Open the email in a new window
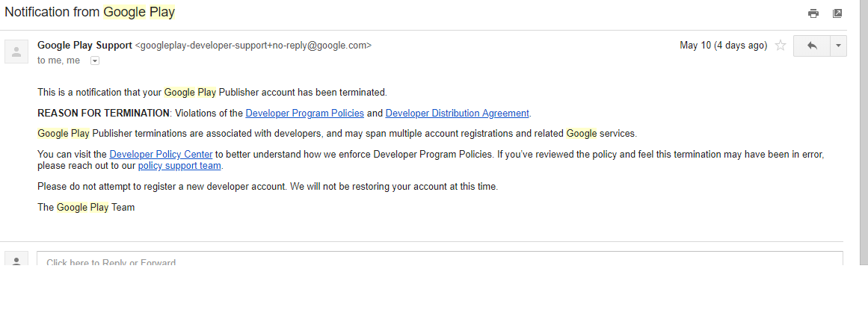This screenshot has width=868, height=310. 837,13
